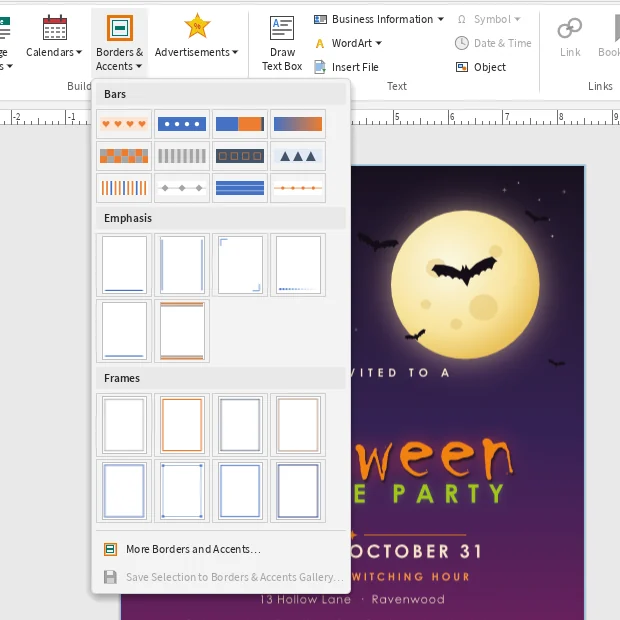Viewport: 620px width, 620px height.
Task: Choose the gray double-line frame
Action: pyautogui.click(x=124, y=425)
